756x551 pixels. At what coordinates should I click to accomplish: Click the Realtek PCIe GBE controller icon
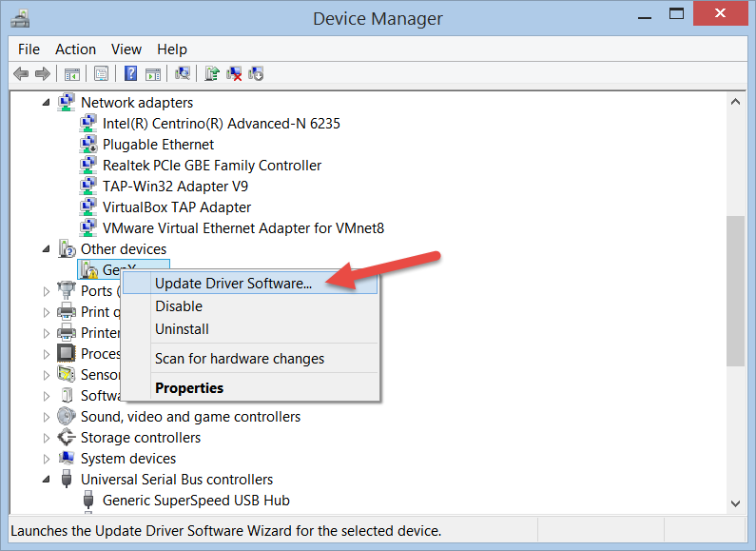point(87,165)
